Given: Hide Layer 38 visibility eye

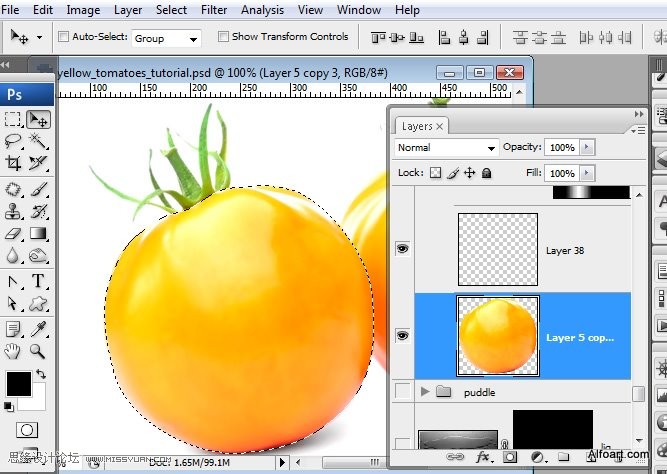Looking at the screenshot, I should tap(402, 248).
